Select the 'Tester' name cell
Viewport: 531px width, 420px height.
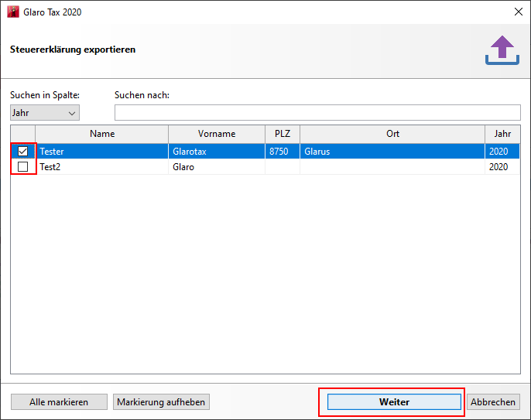(102, 152)
